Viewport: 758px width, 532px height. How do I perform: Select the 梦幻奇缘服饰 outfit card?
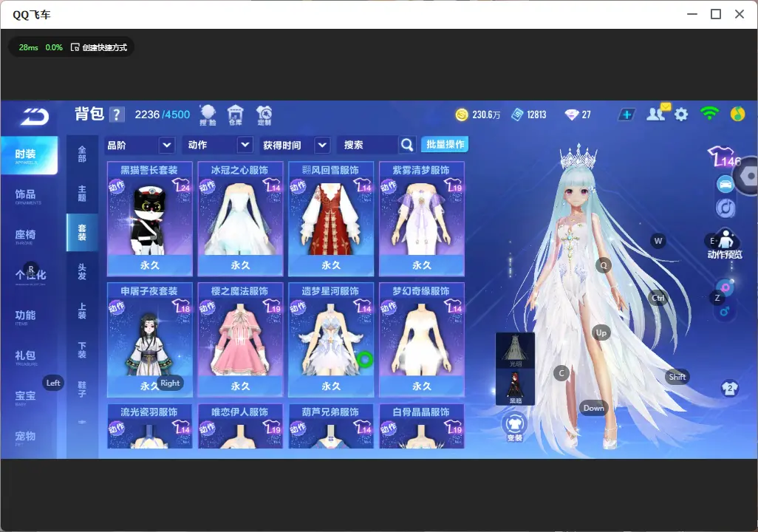(x=422, y=339)
